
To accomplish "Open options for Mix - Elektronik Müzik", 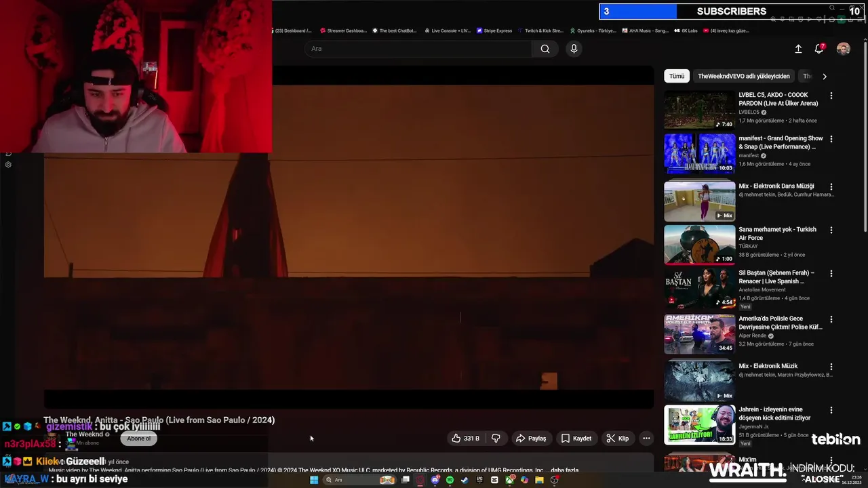I will coord(831,367).
